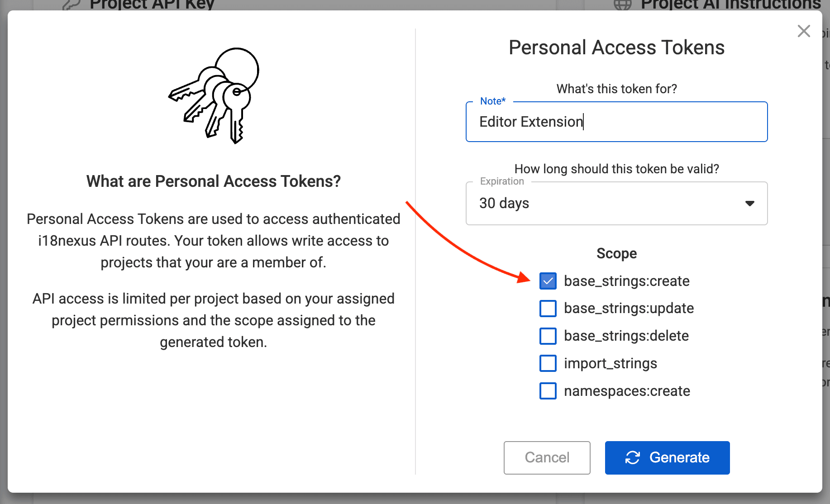The width and height of the screenshot is (830, 504).
Task: Click the base_strings:create label
Action: 627,281
